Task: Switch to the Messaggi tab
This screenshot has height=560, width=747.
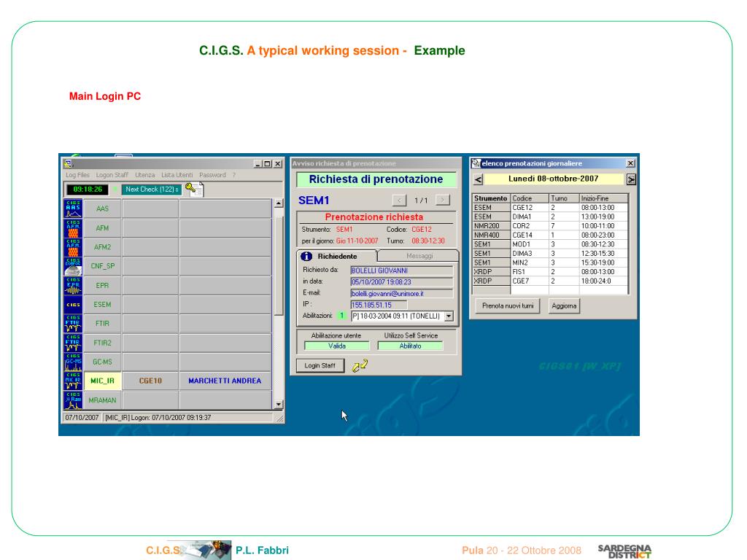Action: [x=419, y=256]
